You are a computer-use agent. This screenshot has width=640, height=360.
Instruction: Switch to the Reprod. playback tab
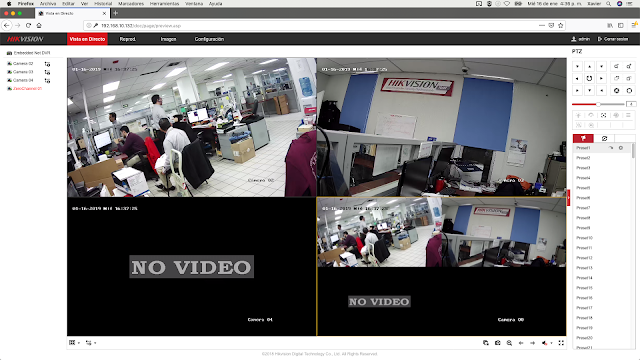click(127, 39)
